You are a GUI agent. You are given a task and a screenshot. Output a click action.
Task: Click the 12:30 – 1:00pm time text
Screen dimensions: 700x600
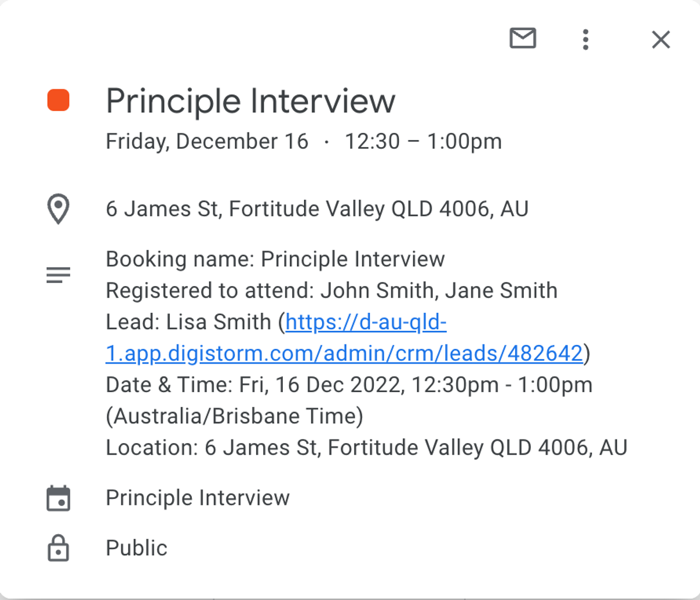point(423,142)
